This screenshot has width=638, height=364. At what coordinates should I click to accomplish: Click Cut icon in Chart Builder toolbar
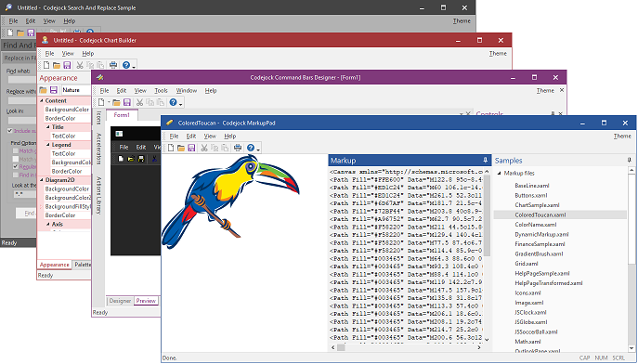[80, 65]
